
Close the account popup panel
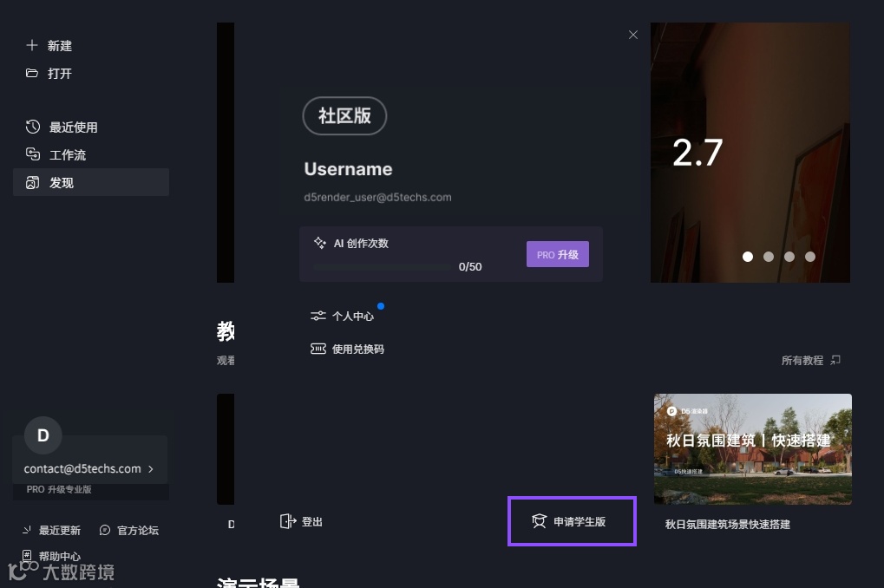pos(633,35)
